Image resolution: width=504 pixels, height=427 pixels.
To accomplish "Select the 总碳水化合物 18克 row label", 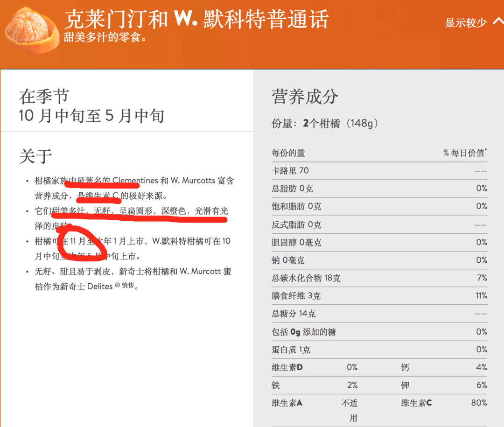I will pyautogui.click(x=306, y=278).
